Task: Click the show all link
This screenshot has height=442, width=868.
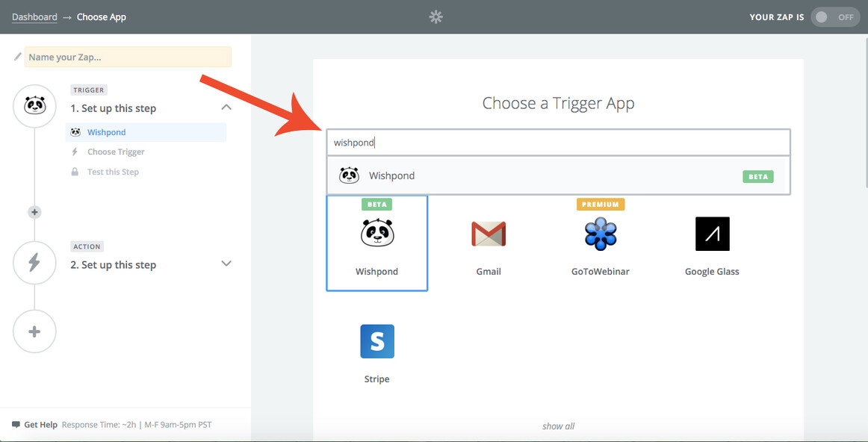Action: coord(558,426)
